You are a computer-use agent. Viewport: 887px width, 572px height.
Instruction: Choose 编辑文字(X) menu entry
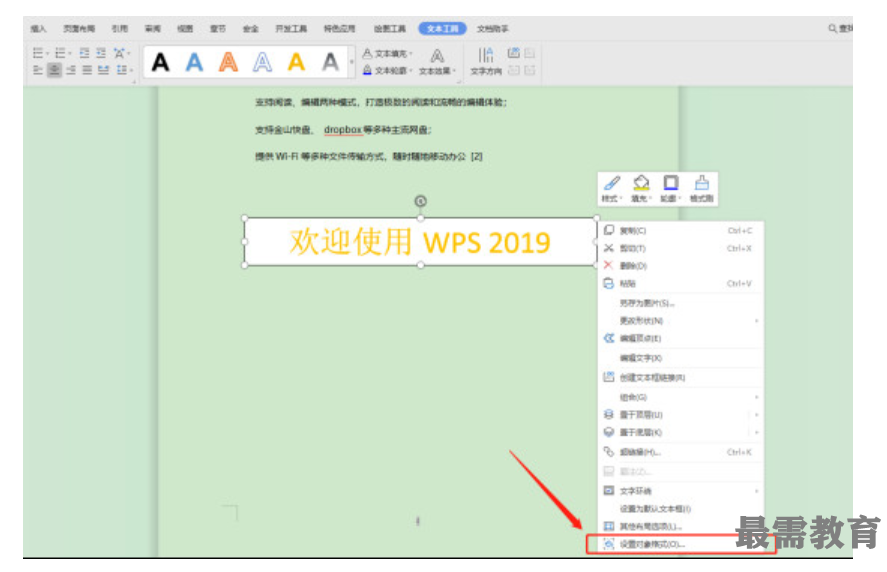point(681,358)
